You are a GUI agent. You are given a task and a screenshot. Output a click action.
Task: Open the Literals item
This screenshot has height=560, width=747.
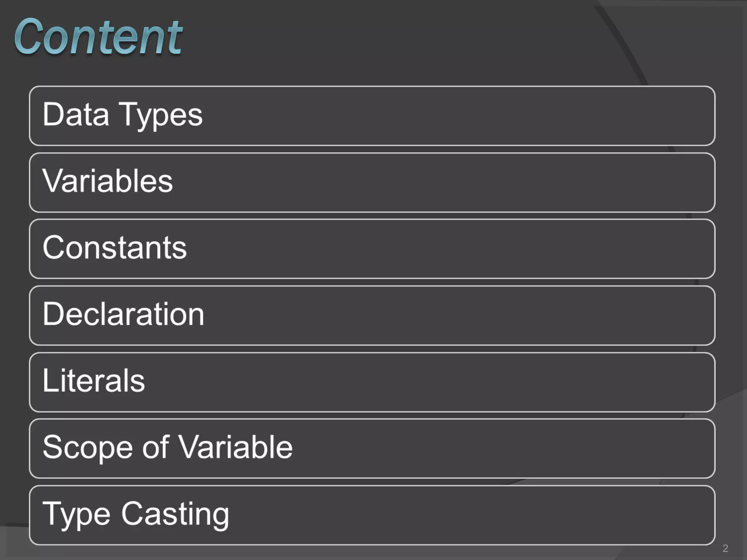[372, 382]
